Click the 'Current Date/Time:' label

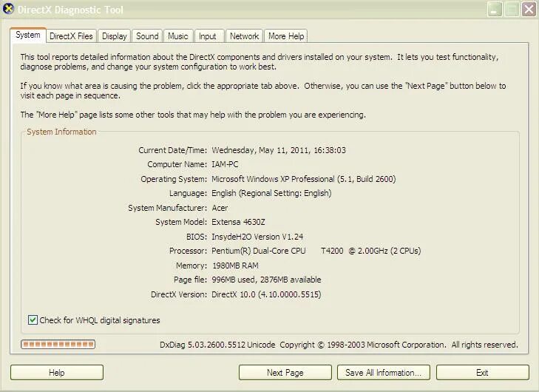172,150
